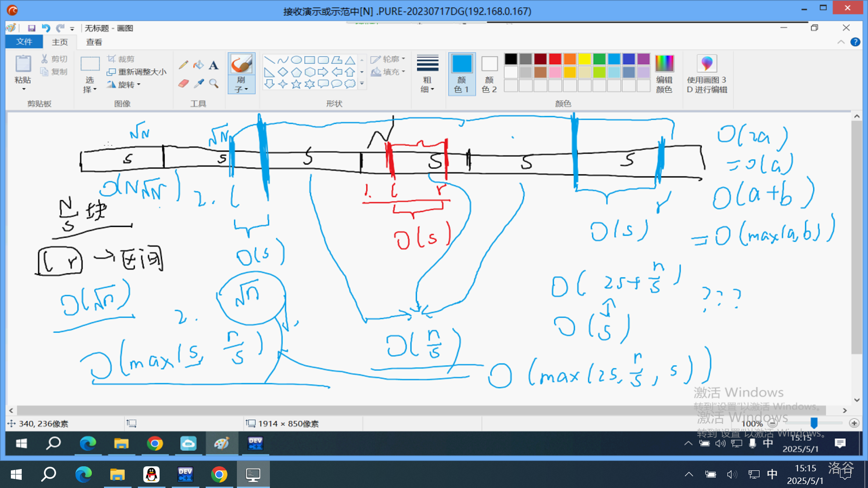Select the Pencil tool
Screen dimensions: 868x488
pyautogui.click(x=184, y=65)
